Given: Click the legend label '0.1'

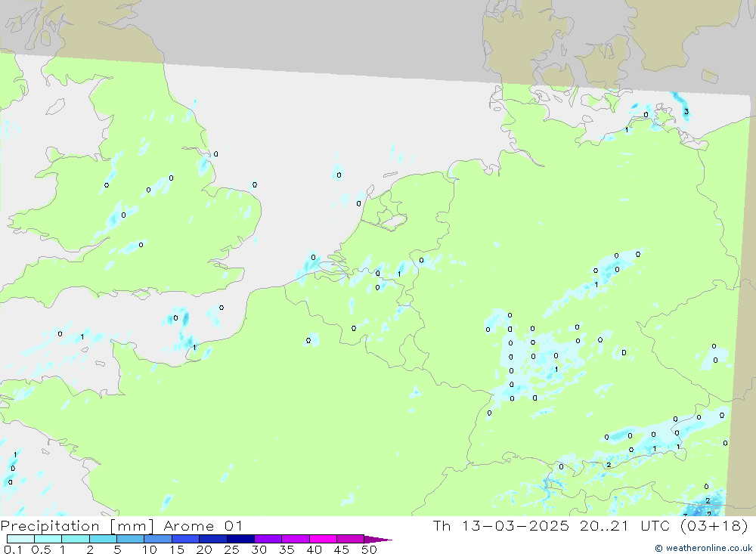Looking at the screenshot, I should pyautogui.click(x=13, y=549).
